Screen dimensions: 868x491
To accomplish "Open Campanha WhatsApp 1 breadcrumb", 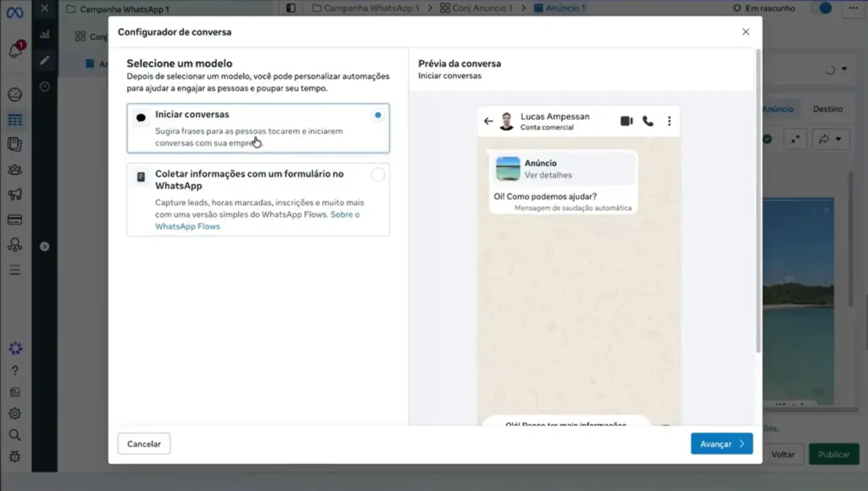I will point(366,8).
